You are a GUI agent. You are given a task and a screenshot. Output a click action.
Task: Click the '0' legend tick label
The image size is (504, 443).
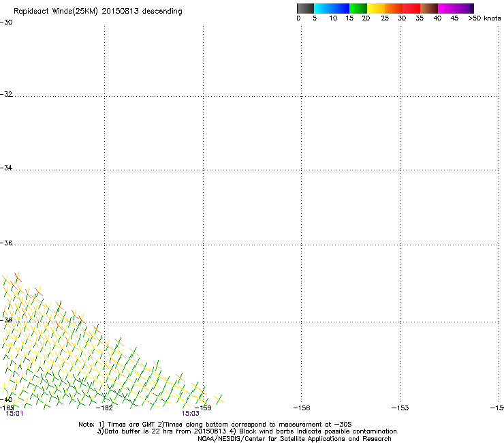[x=298, y=18]
